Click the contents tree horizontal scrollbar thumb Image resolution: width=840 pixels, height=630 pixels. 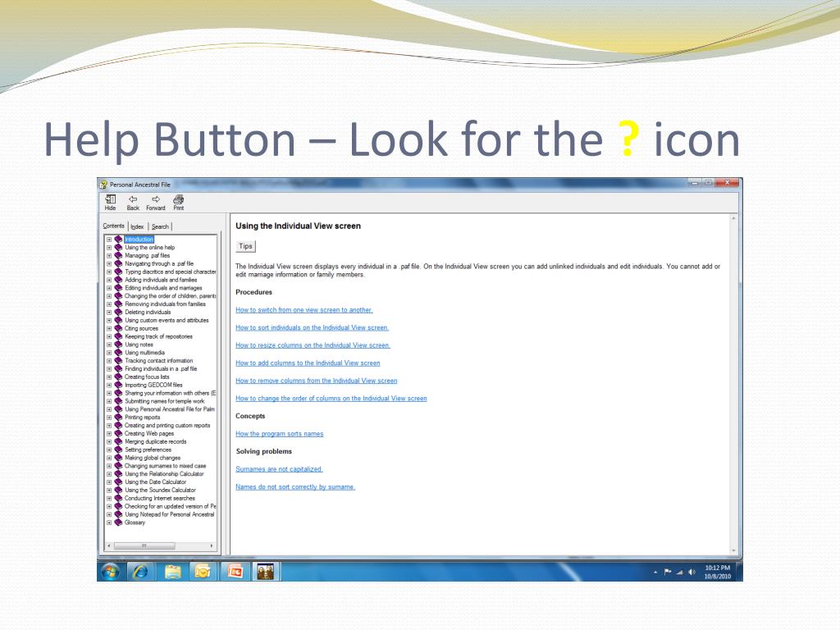point(144,546)
